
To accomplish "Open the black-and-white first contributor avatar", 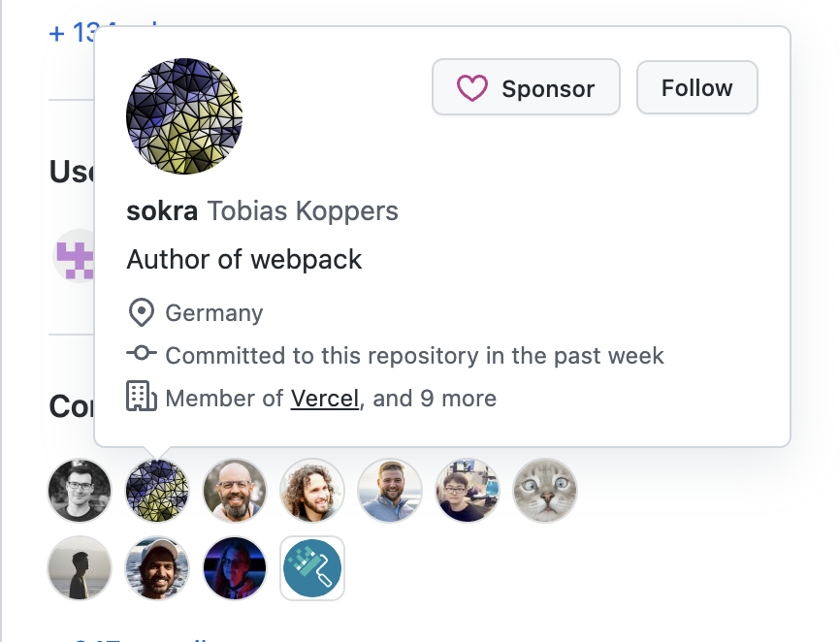I will tap(80, 491).
